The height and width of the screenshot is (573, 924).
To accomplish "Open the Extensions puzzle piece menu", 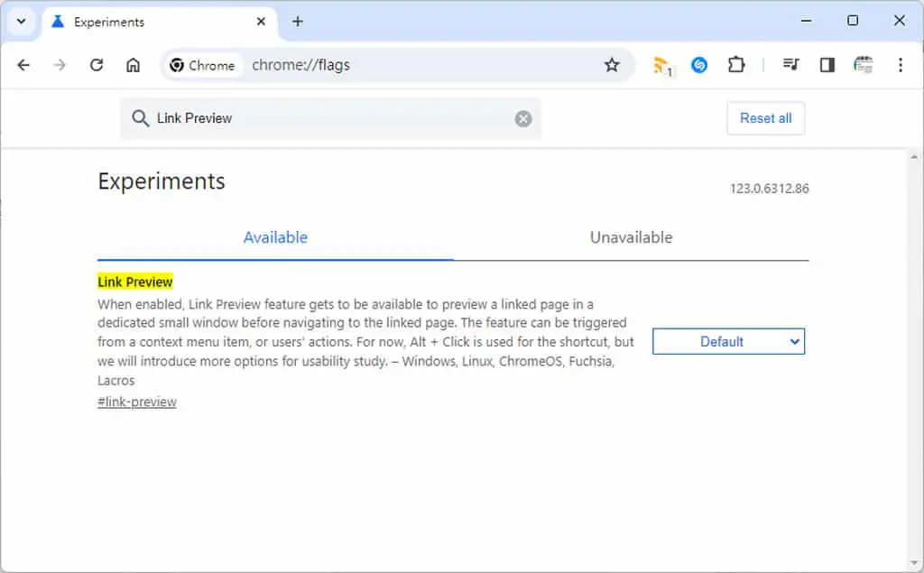I will point(736,65).
